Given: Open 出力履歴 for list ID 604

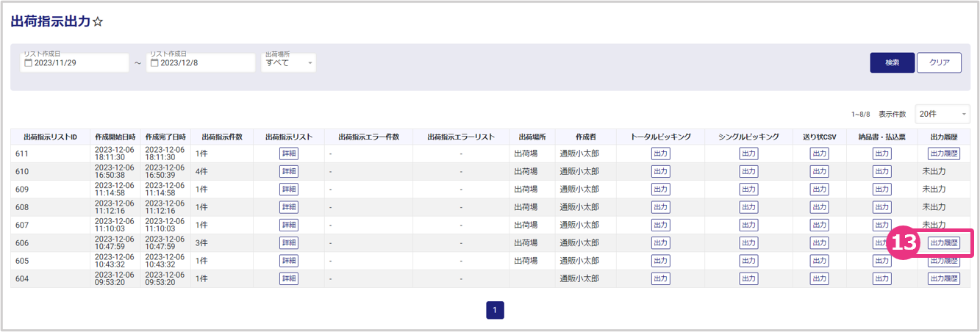Looking at the screenshot, I should coord(944,278).
